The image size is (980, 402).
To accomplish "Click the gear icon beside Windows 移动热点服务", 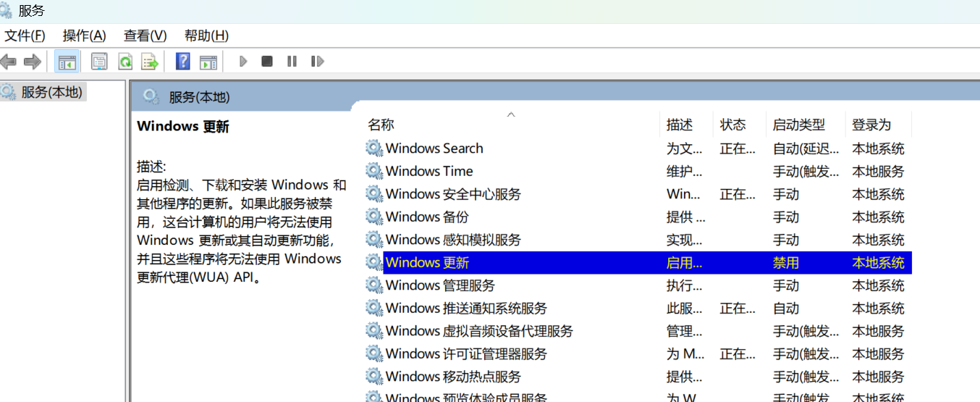I will coord(373,377).
